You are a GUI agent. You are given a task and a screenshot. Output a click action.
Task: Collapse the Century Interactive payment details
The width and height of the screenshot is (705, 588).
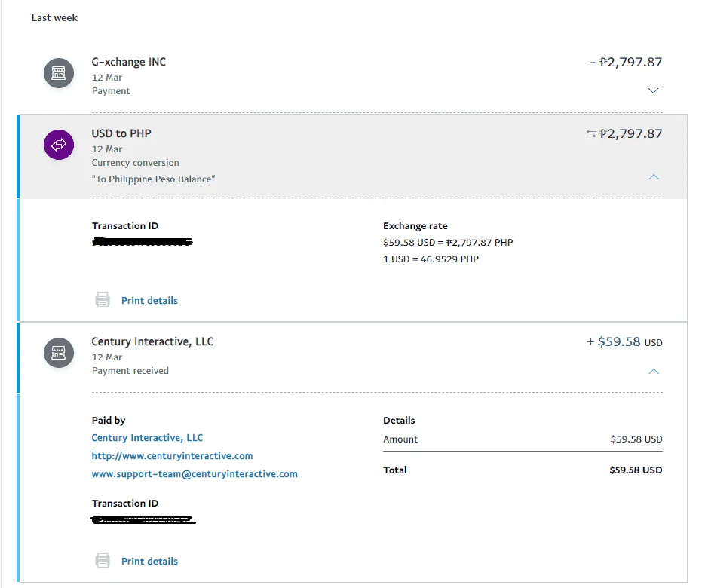(654, 372)
